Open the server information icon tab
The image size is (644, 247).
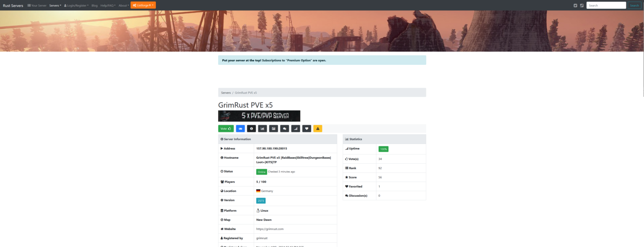252,129
